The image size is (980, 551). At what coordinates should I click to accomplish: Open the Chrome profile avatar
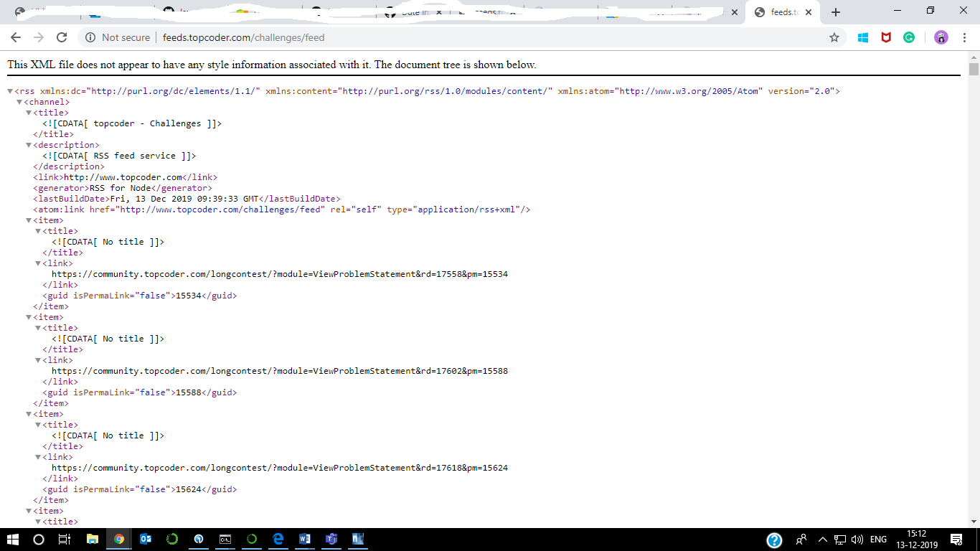pyautogui.click(x=941, y=37)
